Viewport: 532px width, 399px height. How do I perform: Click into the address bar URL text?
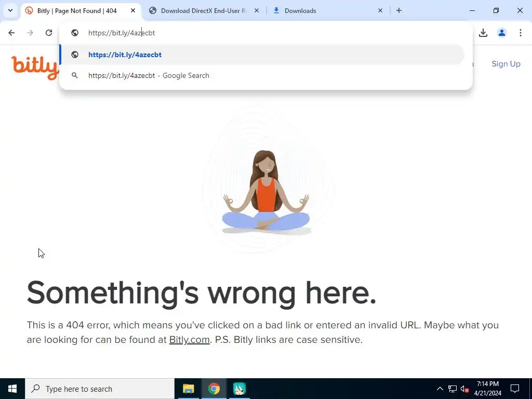click(122, 33)
